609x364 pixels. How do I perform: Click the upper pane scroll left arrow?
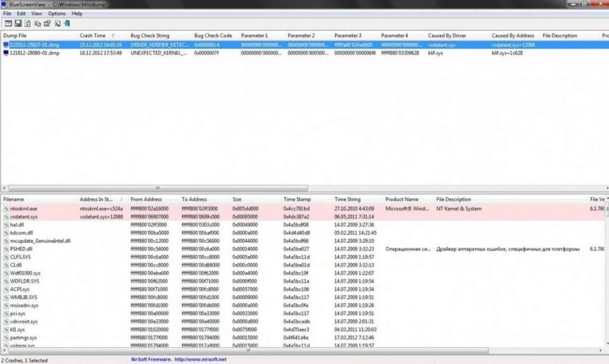4,188
